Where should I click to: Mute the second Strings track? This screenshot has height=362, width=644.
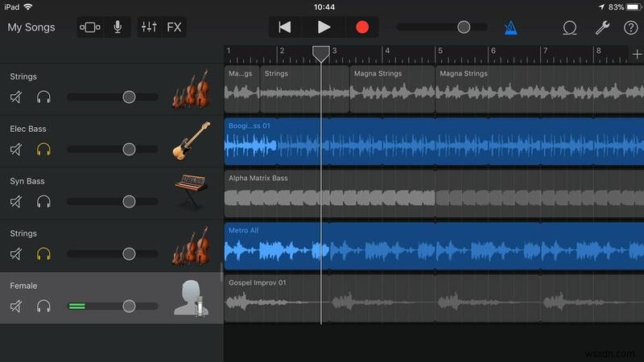coord(15,254)
